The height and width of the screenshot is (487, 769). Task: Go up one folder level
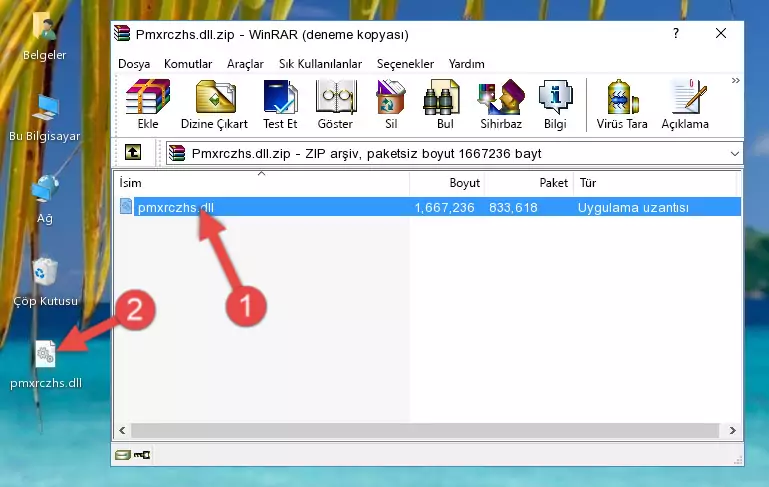(x=133, y=153)
